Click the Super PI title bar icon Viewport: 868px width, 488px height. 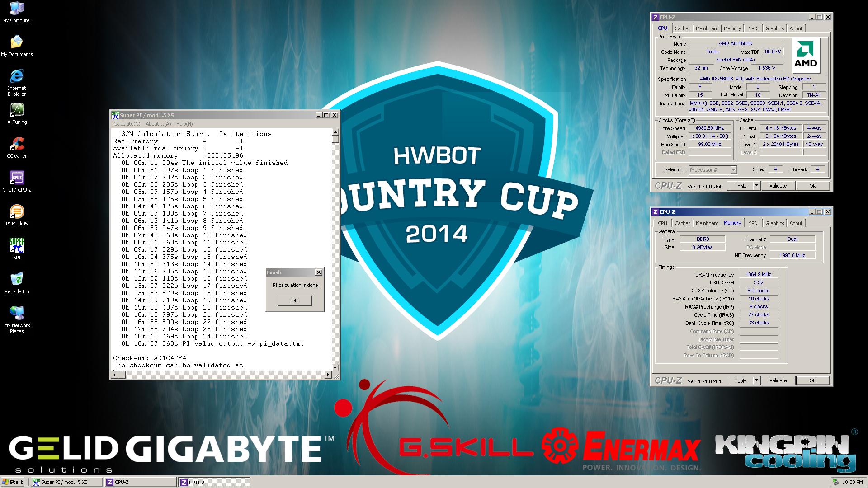tap(115, 115)
